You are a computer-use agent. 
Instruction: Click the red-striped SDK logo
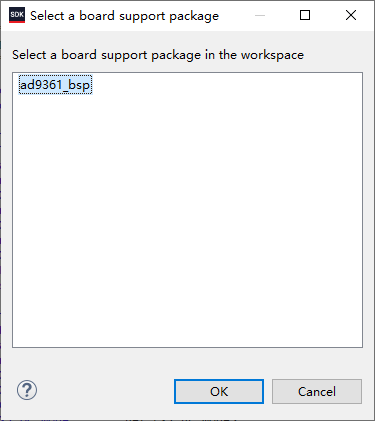click(x=17, y=15)
